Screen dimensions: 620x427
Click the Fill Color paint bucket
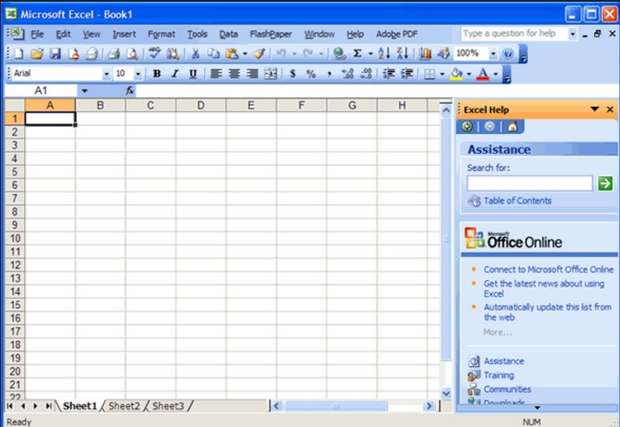[457, 74]
